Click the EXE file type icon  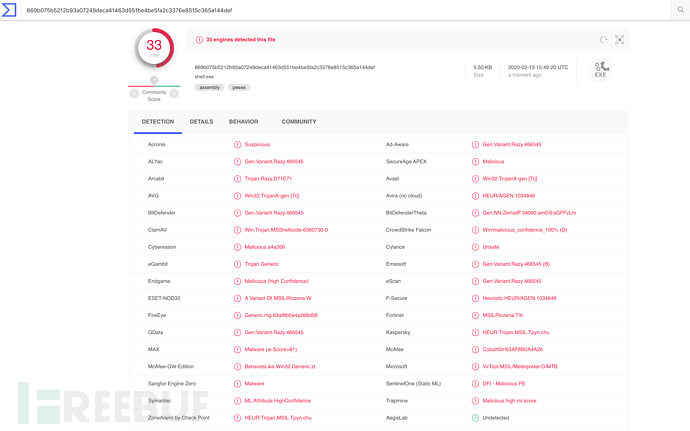pos(601,70)
